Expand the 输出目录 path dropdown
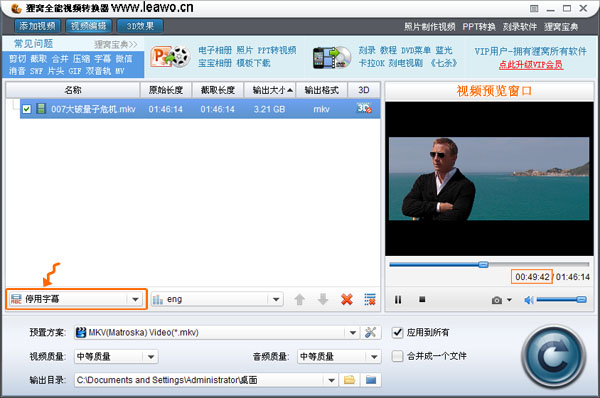Image resolution: width=600 pixels, height=398 pixels. point(331,380)
